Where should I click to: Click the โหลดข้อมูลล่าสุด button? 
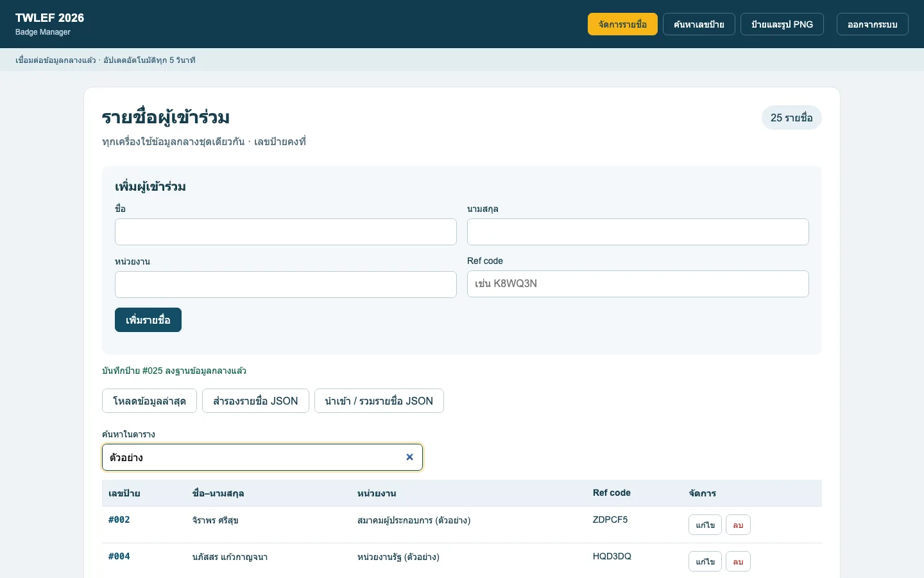coord(150,401)
